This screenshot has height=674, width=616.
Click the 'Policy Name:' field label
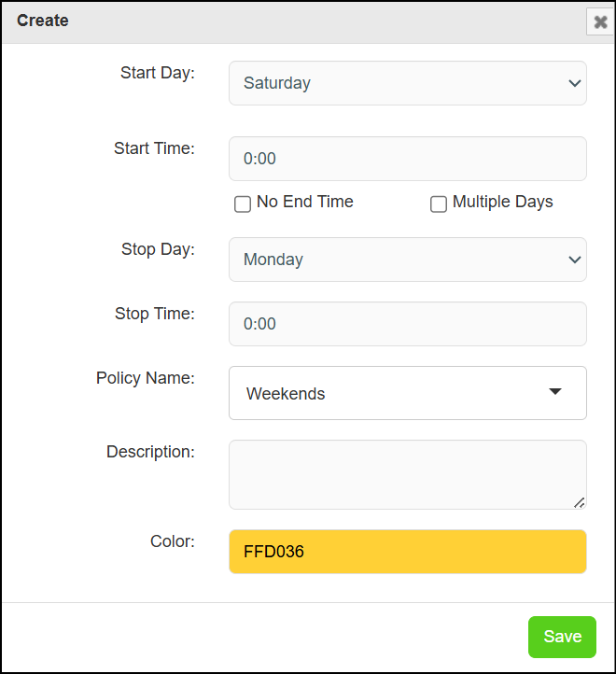click(146, 378)
